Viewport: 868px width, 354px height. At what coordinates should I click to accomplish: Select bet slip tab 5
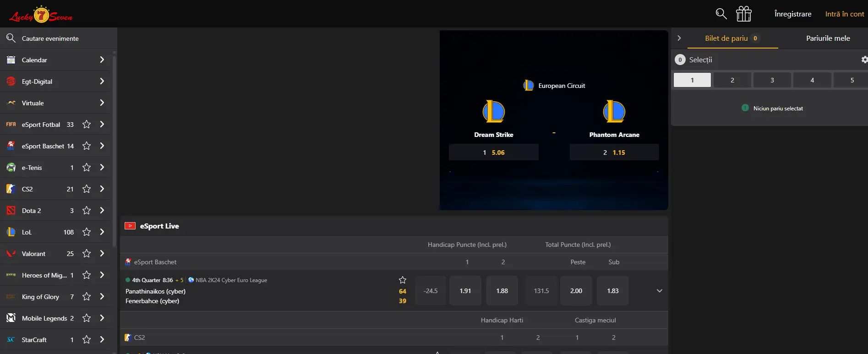pos(851,80)
